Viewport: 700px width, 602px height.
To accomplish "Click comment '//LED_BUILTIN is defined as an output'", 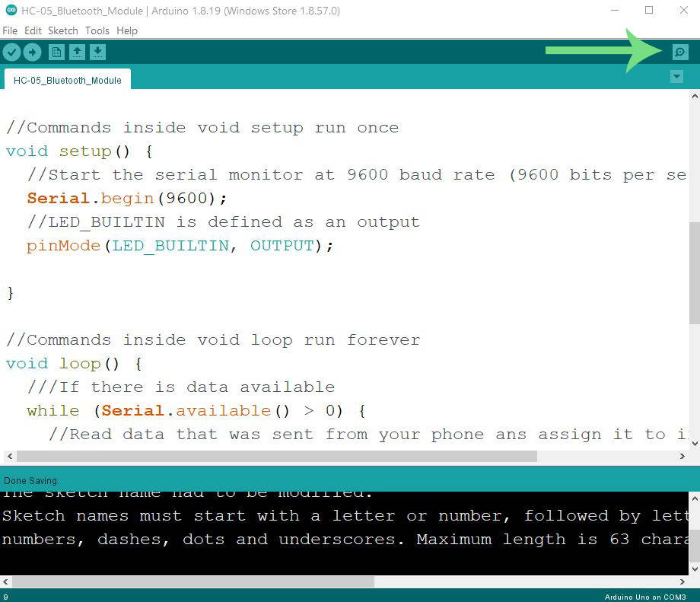I will tap(223, 221).
